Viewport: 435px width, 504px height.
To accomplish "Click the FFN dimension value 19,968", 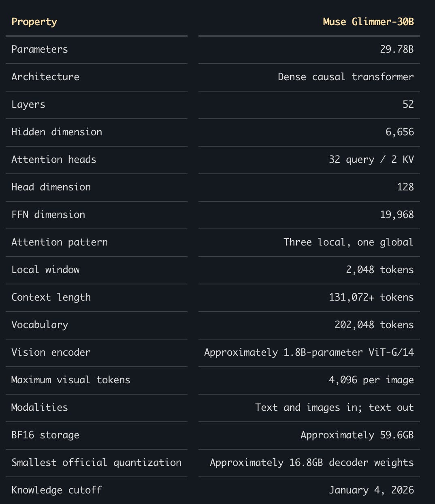I will pyautogui.click(x=397, y=215).
